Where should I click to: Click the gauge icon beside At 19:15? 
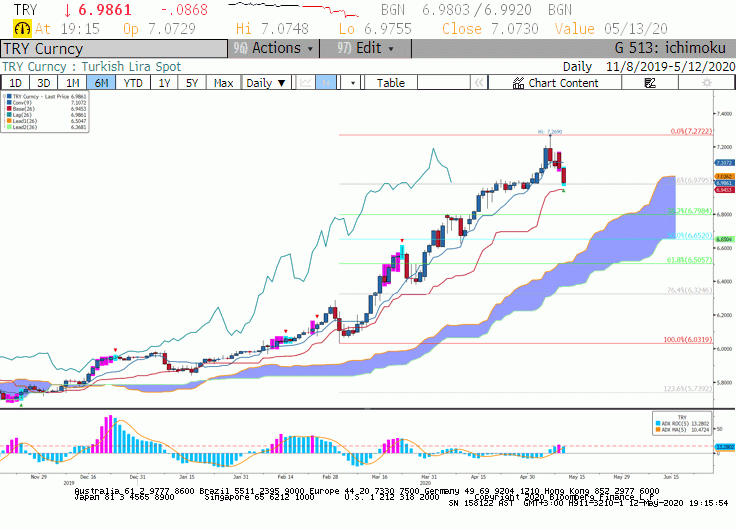point(22,29)
